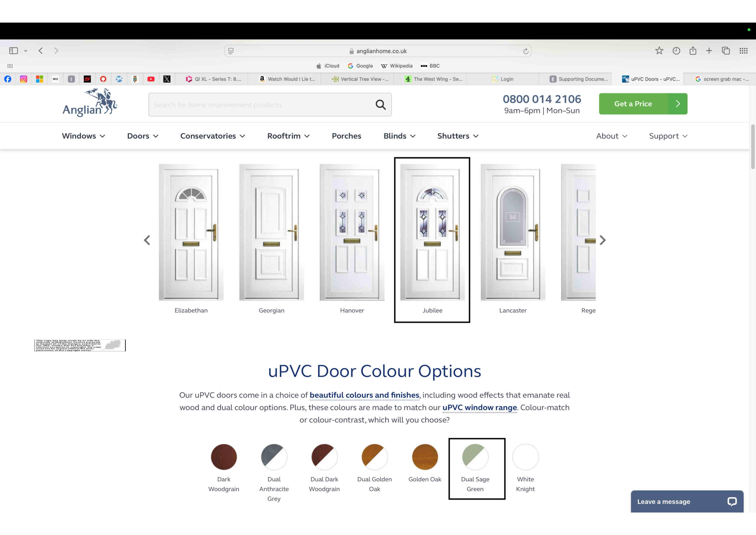Switch to the pinned Facebook tab
The width and height of the screenshot is (756, 535).
click(8, 79)
